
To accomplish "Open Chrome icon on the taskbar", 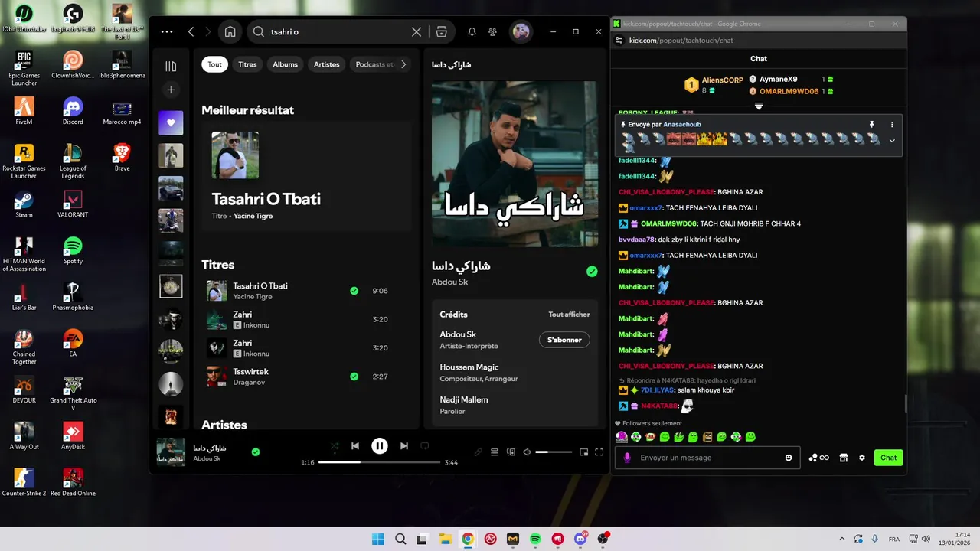I will pyautogui.click(x=468, y=539).
